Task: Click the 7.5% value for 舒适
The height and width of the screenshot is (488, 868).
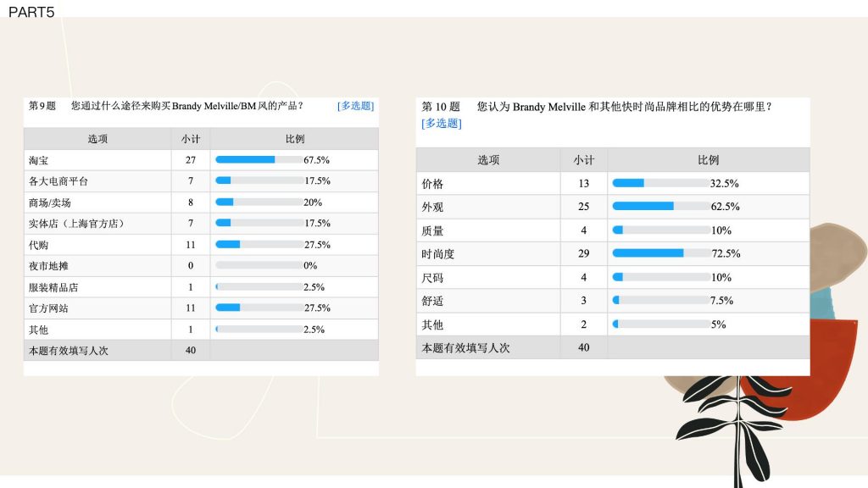Action: pyautogui.click(x=722, y=301)
